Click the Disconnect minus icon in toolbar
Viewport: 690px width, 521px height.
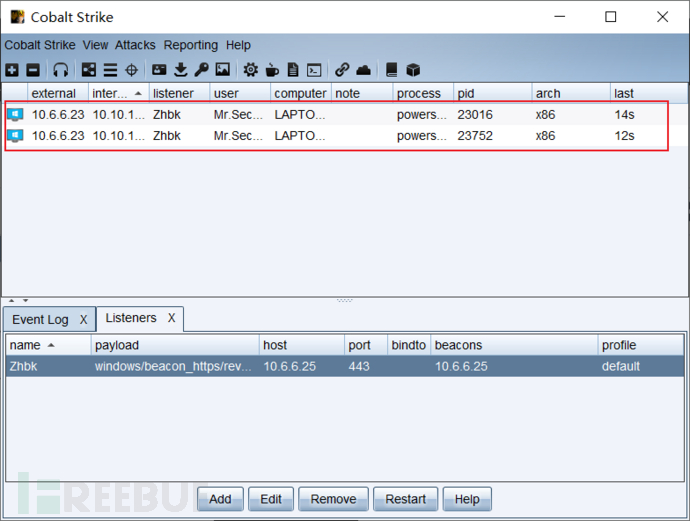(33, 70)
